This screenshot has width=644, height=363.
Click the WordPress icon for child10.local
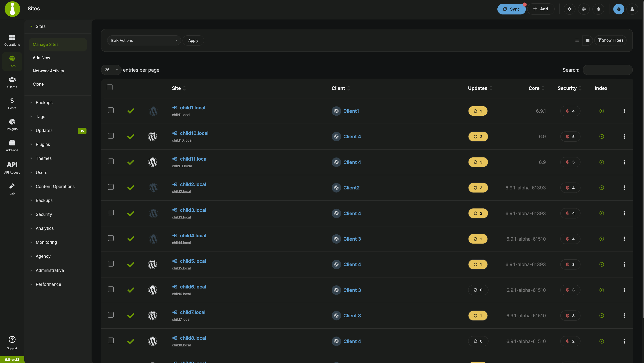(x=153, y=137)
